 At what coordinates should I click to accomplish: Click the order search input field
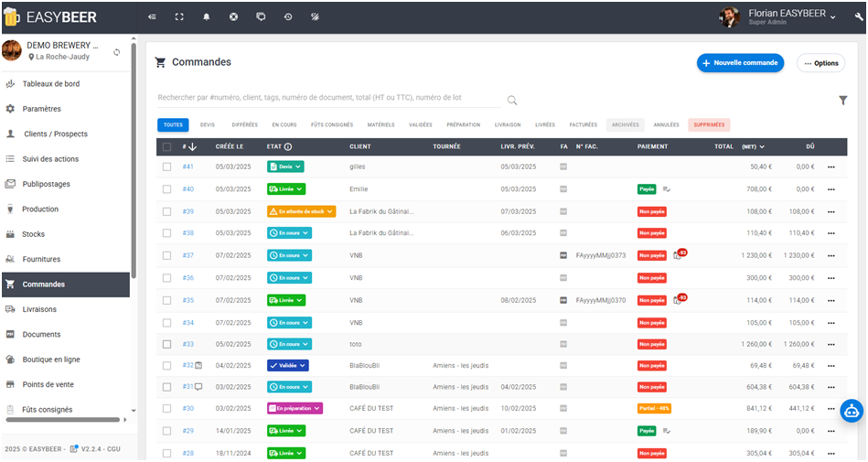[x=329, y=98]
